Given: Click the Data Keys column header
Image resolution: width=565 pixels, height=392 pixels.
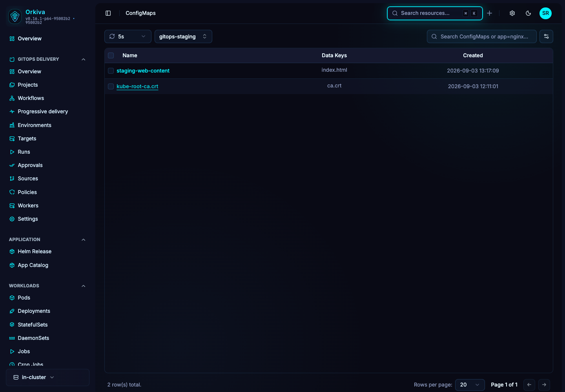Looking at the screenshot, I should (334, 55).
